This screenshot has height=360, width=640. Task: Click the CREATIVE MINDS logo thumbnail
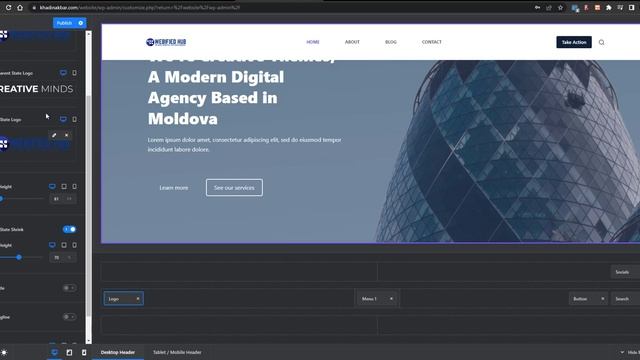tap(37, 89)
